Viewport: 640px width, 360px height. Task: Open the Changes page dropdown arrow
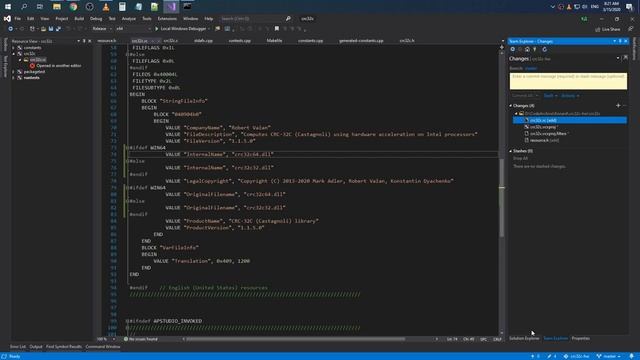point(618,59)
